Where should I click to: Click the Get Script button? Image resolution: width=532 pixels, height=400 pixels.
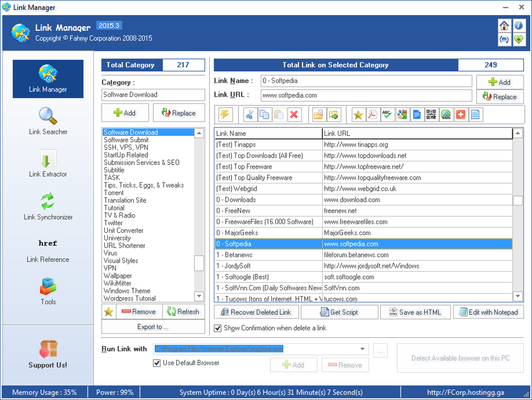coord(340,312)
